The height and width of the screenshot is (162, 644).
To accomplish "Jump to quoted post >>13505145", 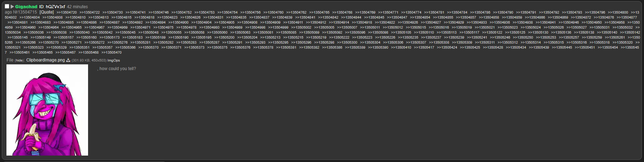I will tap(18, 38).
